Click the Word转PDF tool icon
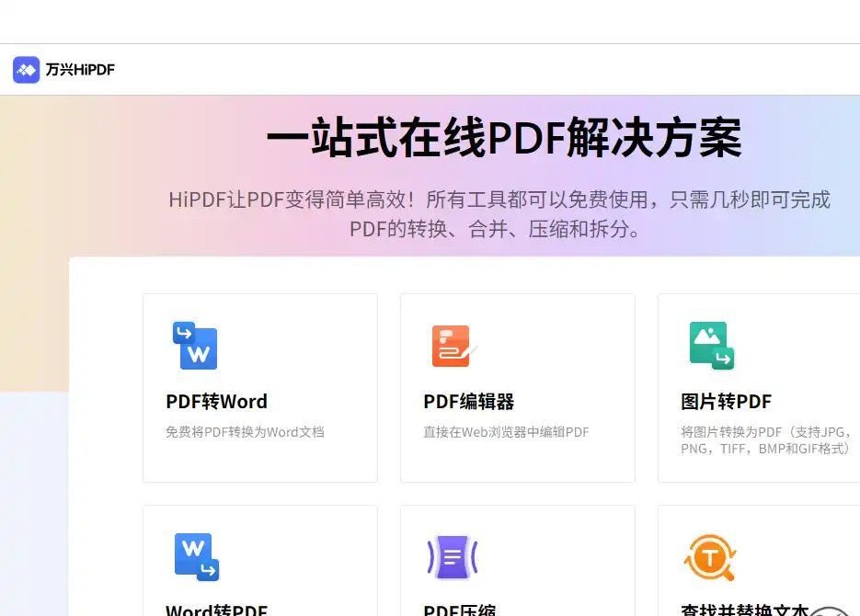Screen dimensions: 860x616 tap(196, 557)
